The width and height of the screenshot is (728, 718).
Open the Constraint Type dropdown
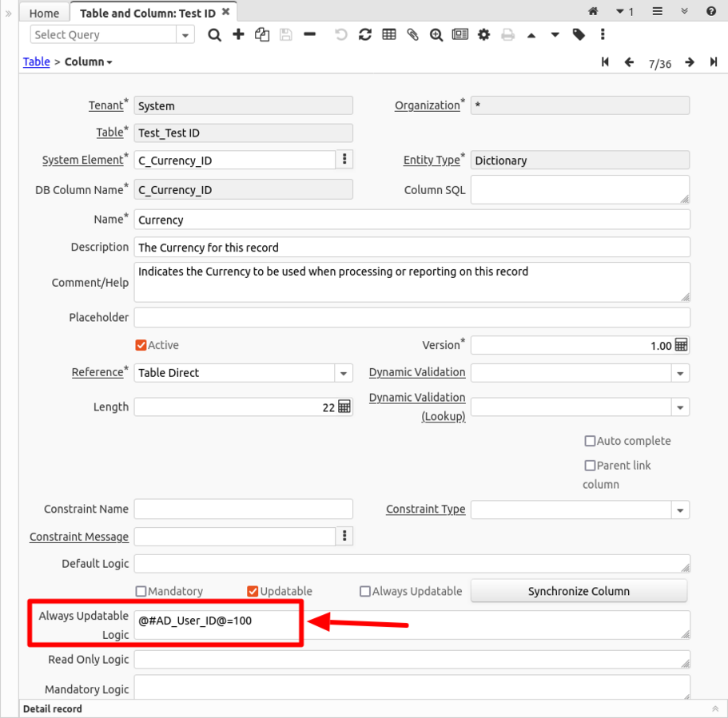click(x=680, y=510)
